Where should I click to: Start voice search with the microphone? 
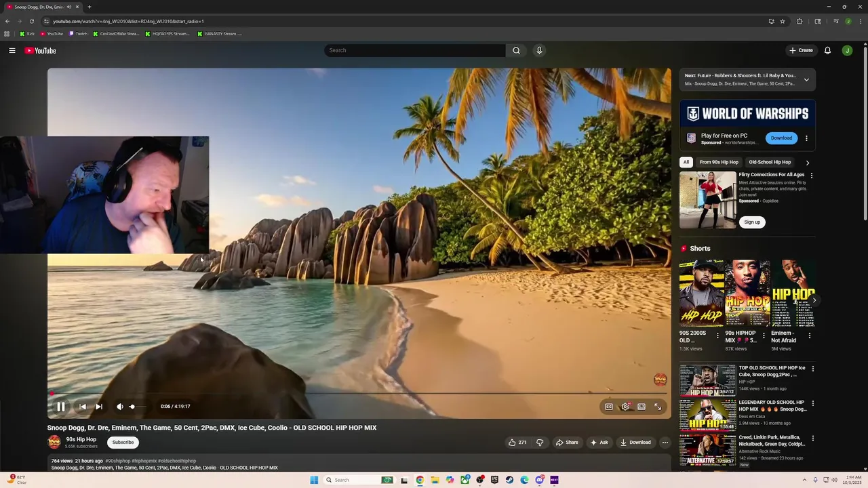539,50
